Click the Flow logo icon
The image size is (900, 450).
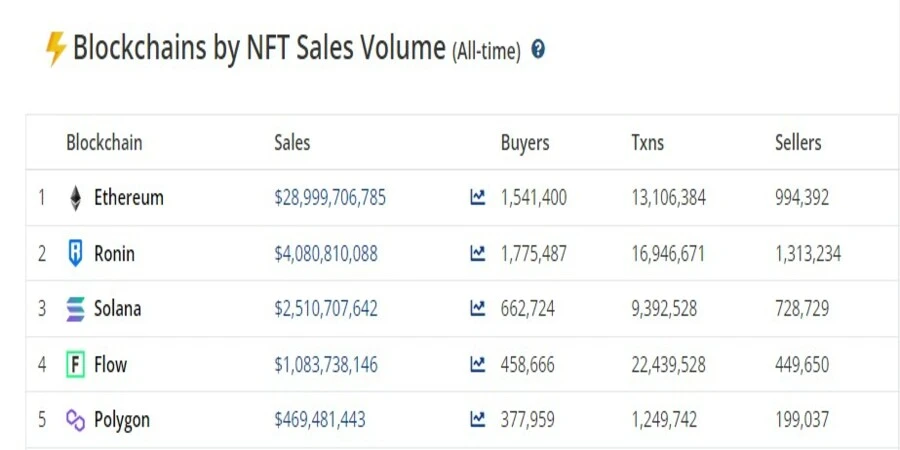[76, 365]
